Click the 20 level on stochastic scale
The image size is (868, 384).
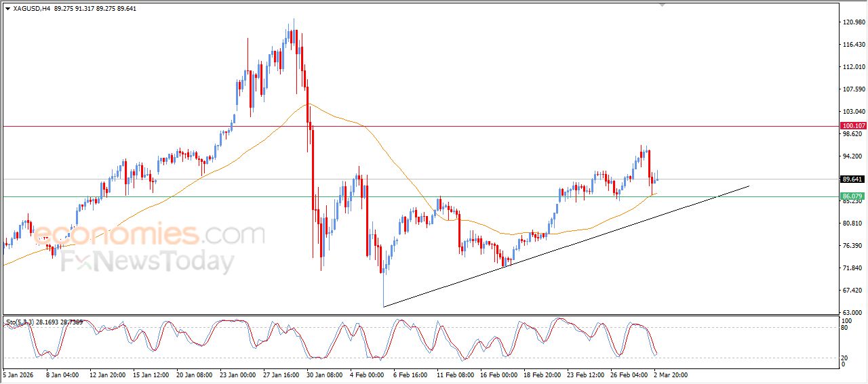point(845,357)
